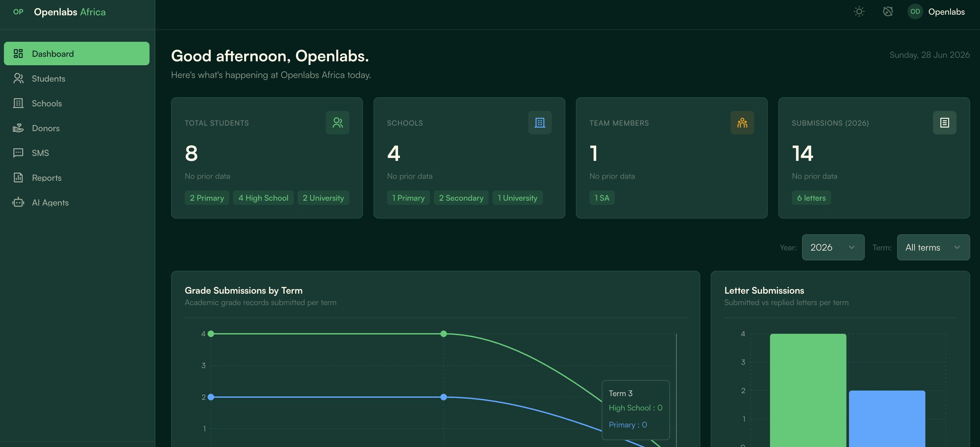
Task: Click the muted notifications bell icon
Action: (x=888, y=11)
